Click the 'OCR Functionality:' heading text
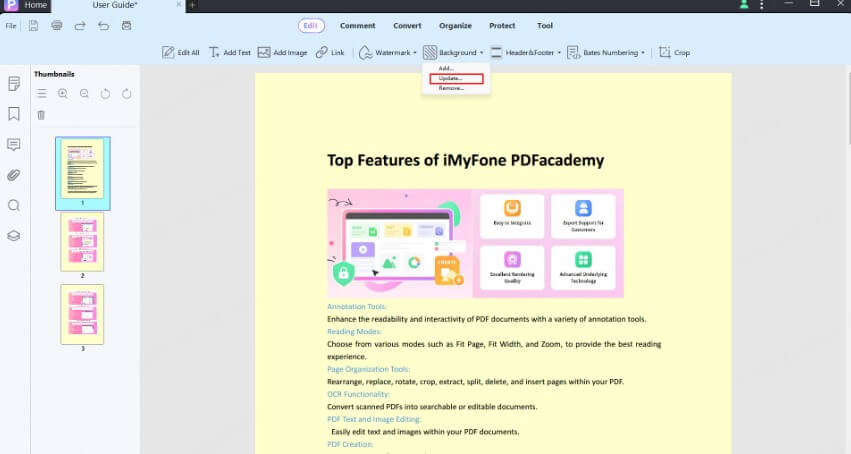The width and height of the screenshot is (851, 454). [358, 394]
